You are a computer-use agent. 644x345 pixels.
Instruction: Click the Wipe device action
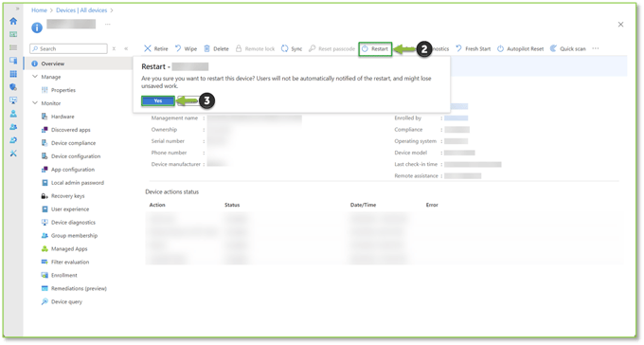click(x=186, y=48)
